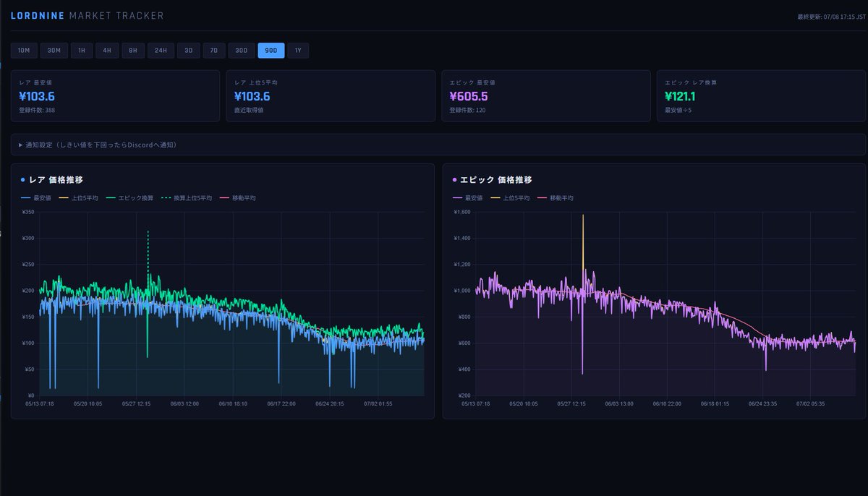The height and width of the screenshot is (496, 868).
Task: Click 06/17 22:00 date label
Action: (281, 404)
